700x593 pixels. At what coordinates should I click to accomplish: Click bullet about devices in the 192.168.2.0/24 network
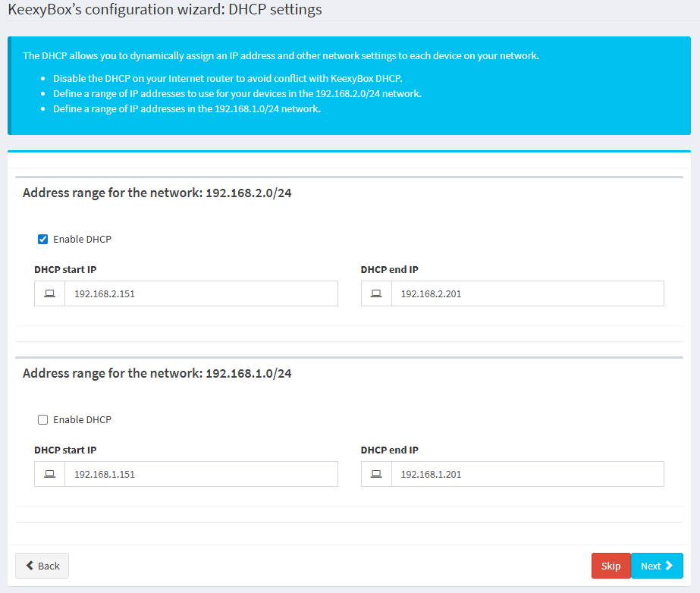pos(237,94)
